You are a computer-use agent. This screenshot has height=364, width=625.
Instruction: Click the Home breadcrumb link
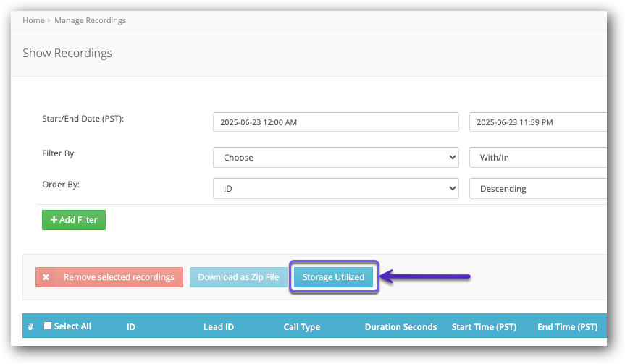coord(33,20)
